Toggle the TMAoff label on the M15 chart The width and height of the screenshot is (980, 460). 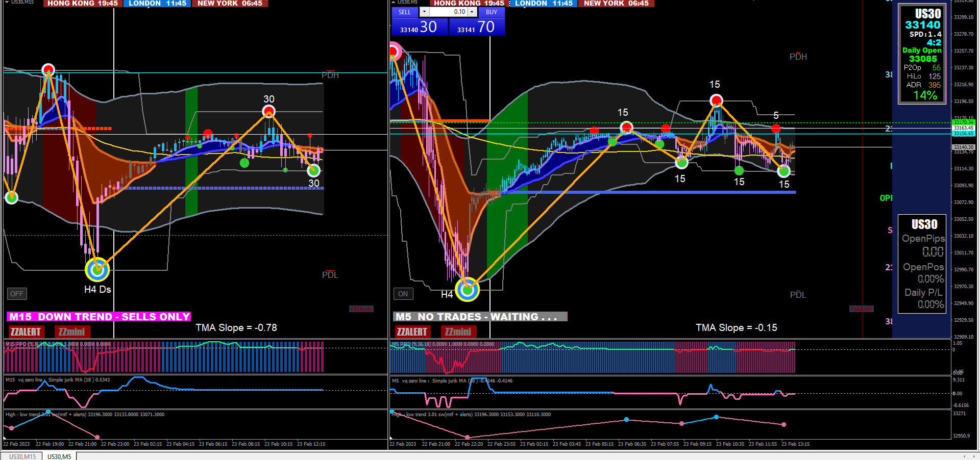point(361,309)
